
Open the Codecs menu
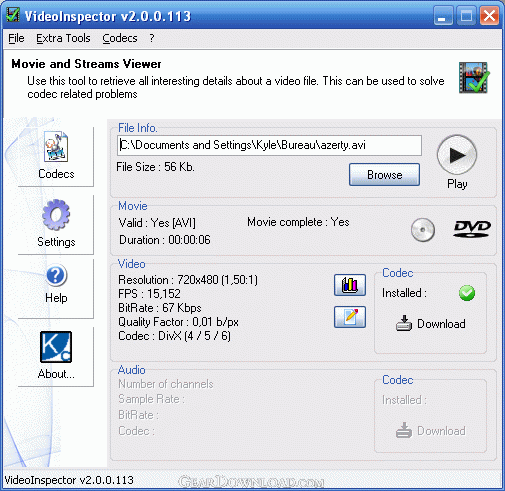(x=120, y=38)
